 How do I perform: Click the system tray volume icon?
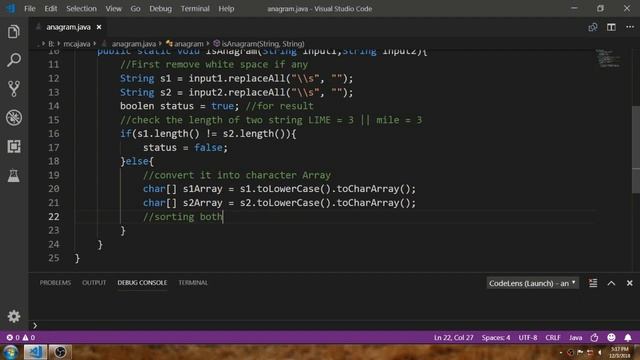pyautogui.click(x=600, y=352)
